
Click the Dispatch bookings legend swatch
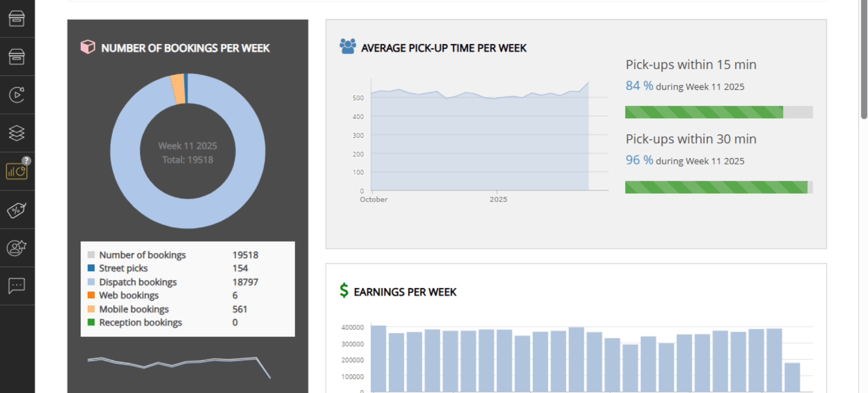pos(91,282)
